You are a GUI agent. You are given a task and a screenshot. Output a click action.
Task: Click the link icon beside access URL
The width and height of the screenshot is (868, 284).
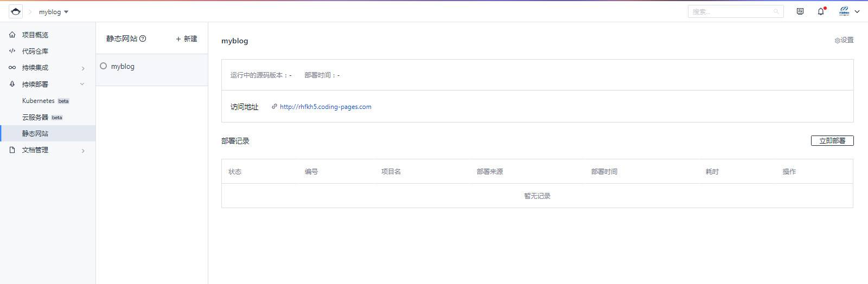pyautogui.click(x=275, y=107)
